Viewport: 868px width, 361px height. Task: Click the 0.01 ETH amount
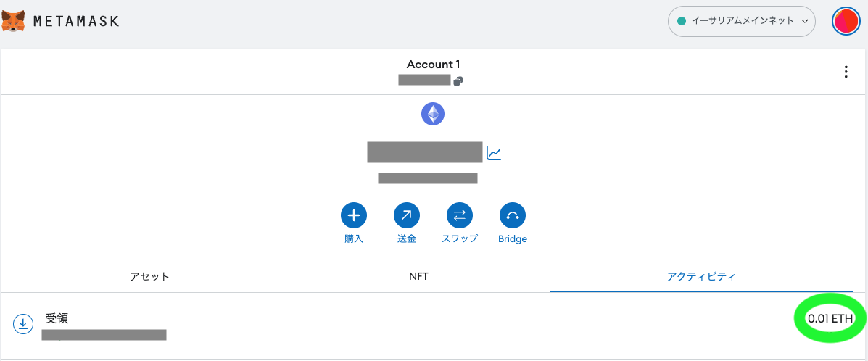click(830, 318)
